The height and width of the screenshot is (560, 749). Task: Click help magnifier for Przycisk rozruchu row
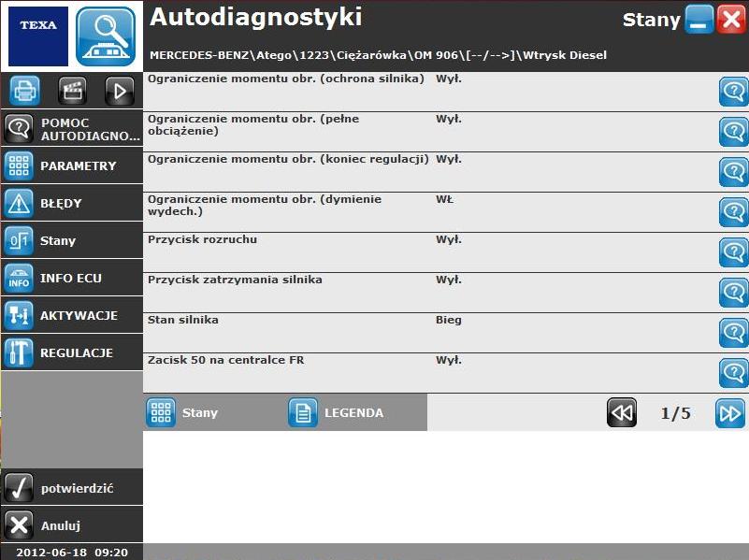(733, 251)
